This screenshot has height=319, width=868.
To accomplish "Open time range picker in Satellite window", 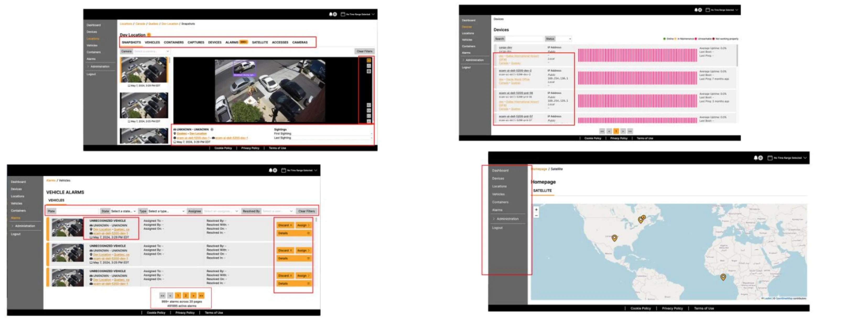I will pos(787,158).
